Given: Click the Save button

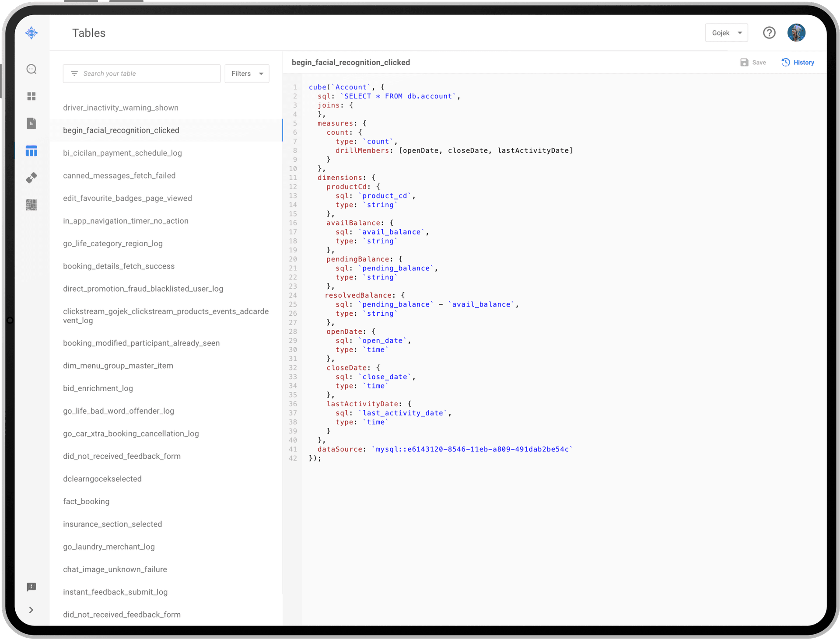Looking at the screenshot, I should pyautogui.click(x=753, y=63).
